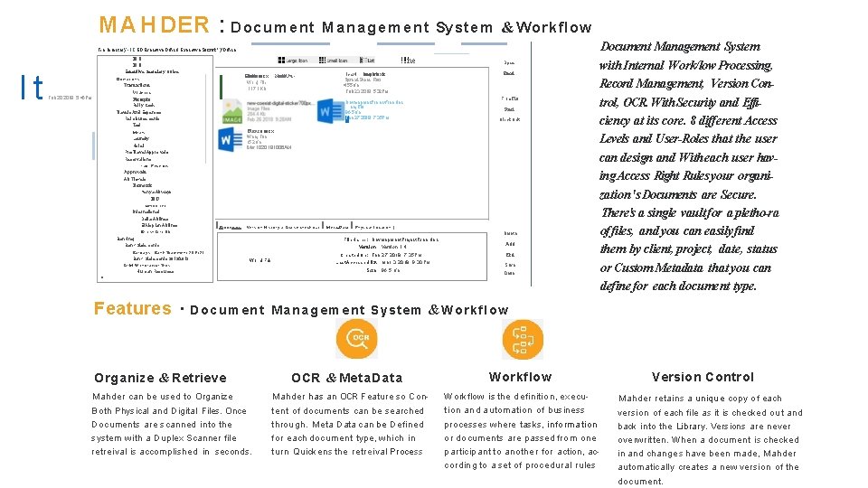Select Banking in the folder tree
868x488 pixels.
click(x=125, y=239)
